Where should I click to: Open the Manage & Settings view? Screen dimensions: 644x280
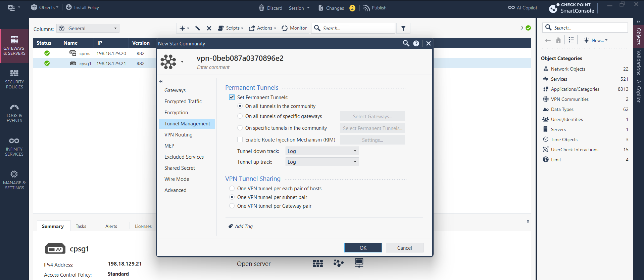(14, 180)
